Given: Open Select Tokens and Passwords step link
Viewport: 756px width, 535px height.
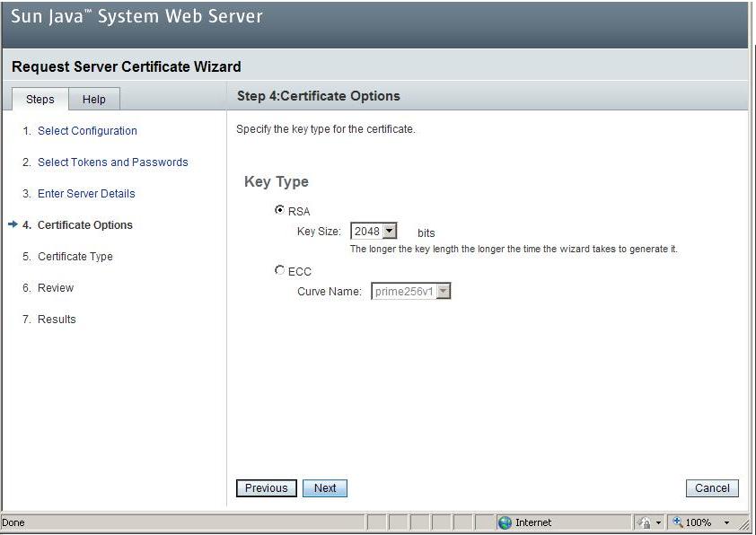Looking at the screenshot, I should tap(112, 162).
